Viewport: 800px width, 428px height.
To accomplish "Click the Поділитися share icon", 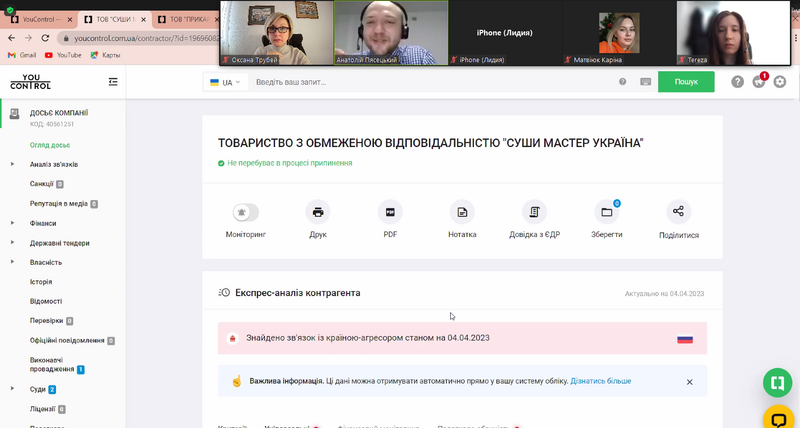I will (679, 212).
